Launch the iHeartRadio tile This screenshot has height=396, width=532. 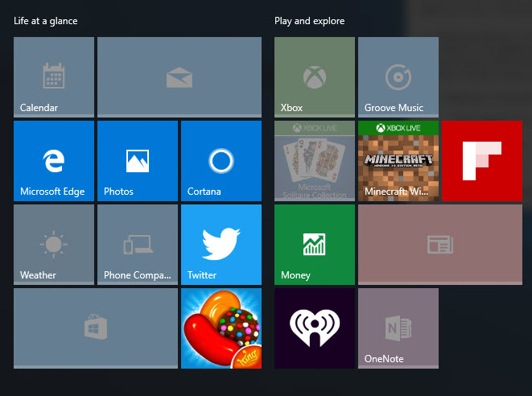(x=315, y=328)
